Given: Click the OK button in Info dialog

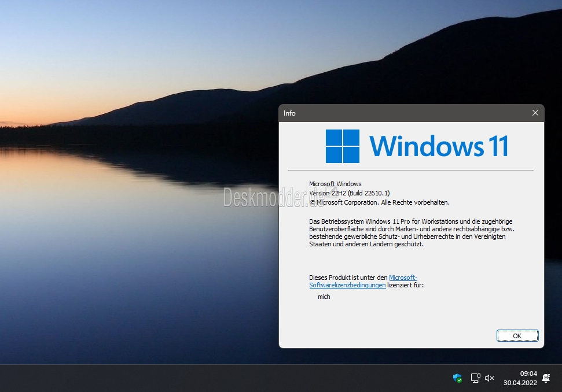Looking at the screenshot, I should (517, 336).
